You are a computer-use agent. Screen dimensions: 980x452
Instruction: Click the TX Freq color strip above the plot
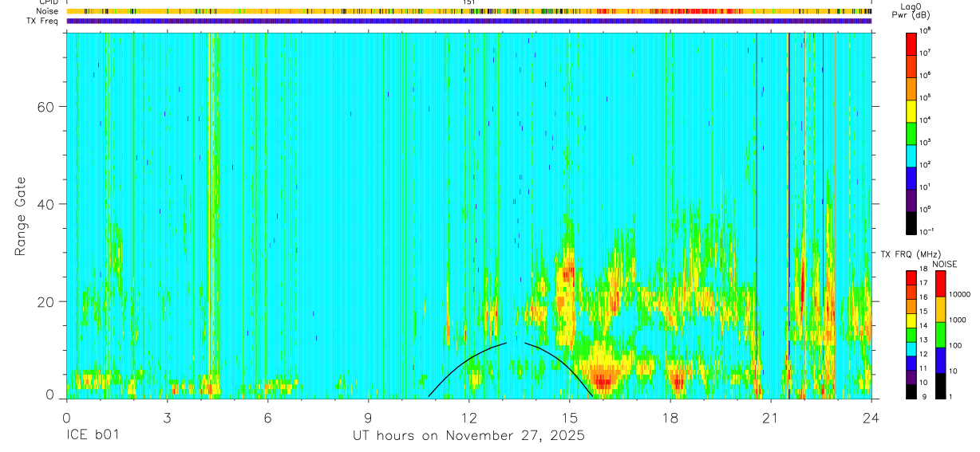(x=468, y=21)
